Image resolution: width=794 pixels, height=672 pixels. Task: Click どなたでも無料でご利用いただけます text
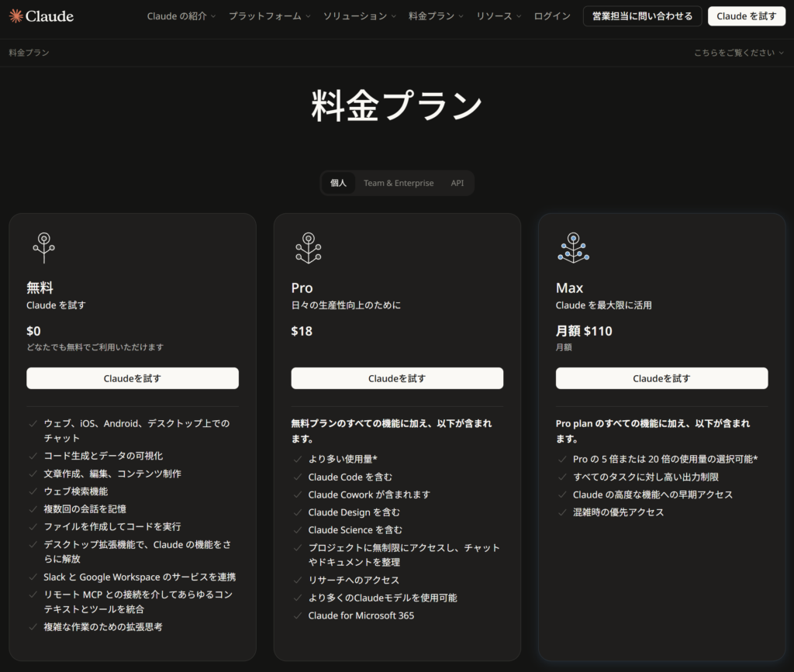(95, 347)
